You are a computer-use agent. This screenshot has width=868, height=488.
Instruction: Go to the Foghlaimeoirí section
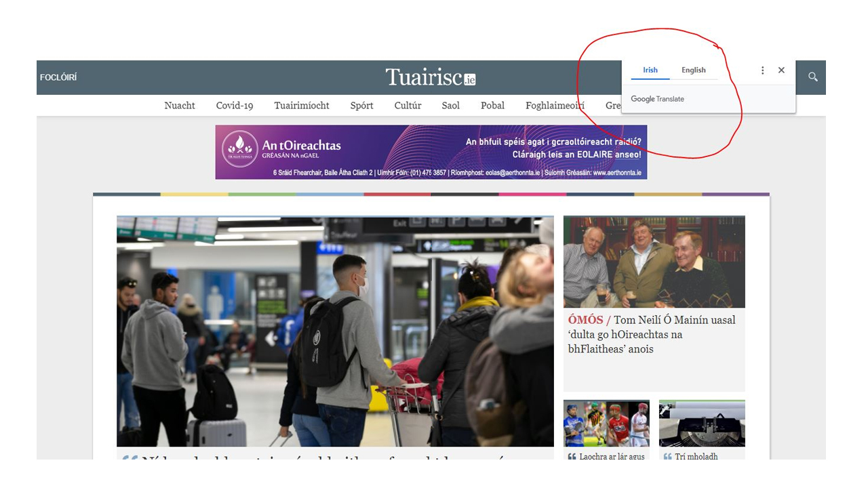pyautogui.click(x=555, y=106)
